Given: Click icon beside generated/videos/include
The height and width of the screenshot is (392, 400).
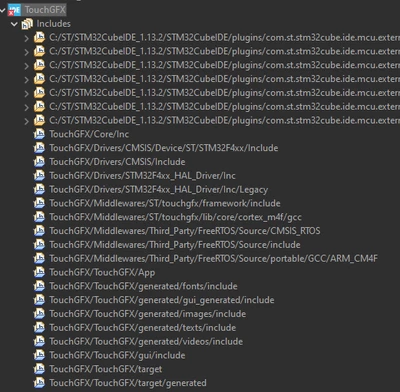Looking at the screenshot, I should (x=39, y=342).
